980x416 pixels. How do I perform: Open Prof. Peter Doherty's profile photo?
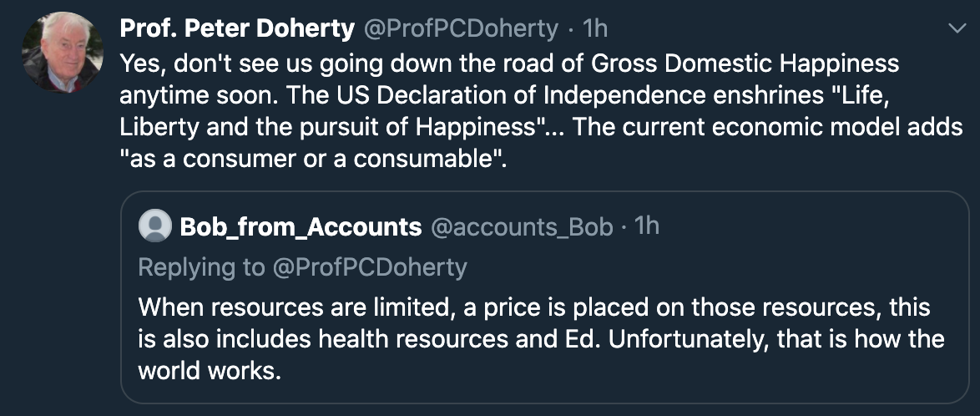(x=57, y=53)
